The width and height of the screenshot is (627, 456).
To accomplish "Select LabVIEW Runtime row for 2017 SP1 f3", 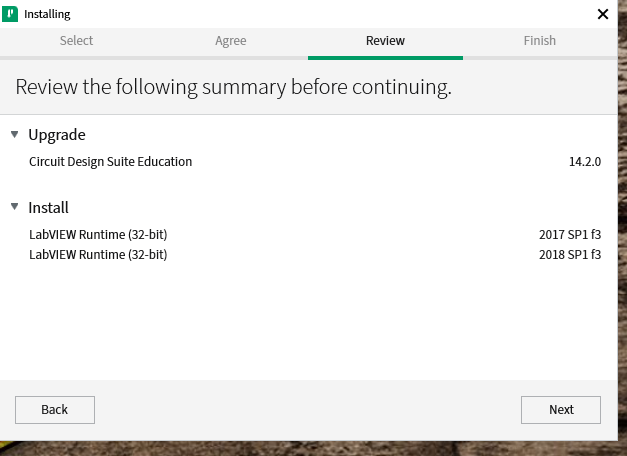I will point(315,234).
